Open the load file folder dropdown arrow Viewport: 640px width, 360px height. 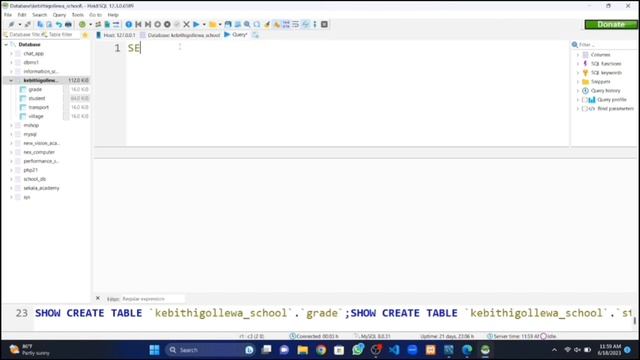[x=220, y=24]
